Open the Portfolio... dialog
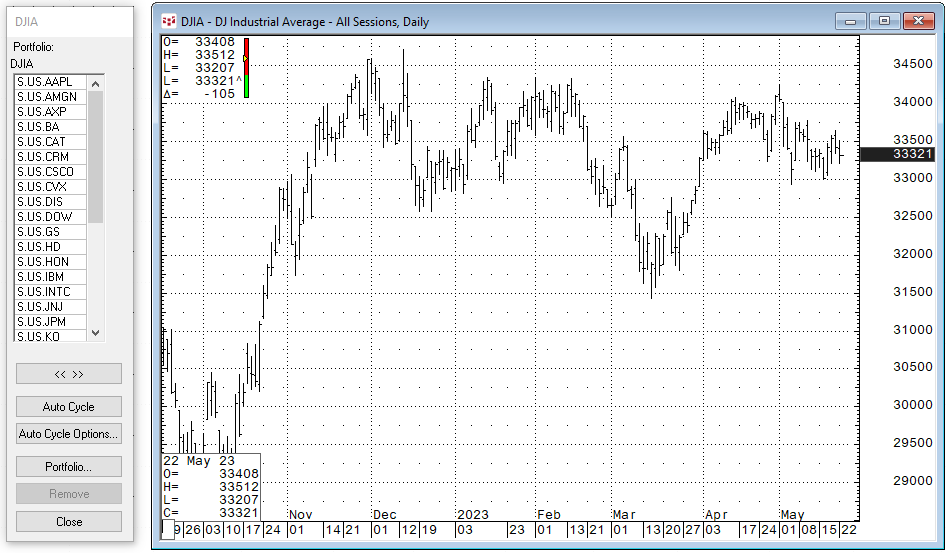Screen dimensions: 948x553 point(69,467)
